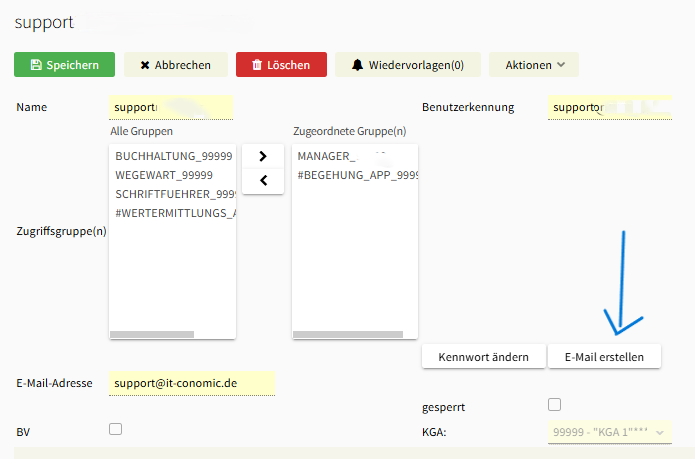Select MANAGER entry in assigned groups

coord(340,157)
